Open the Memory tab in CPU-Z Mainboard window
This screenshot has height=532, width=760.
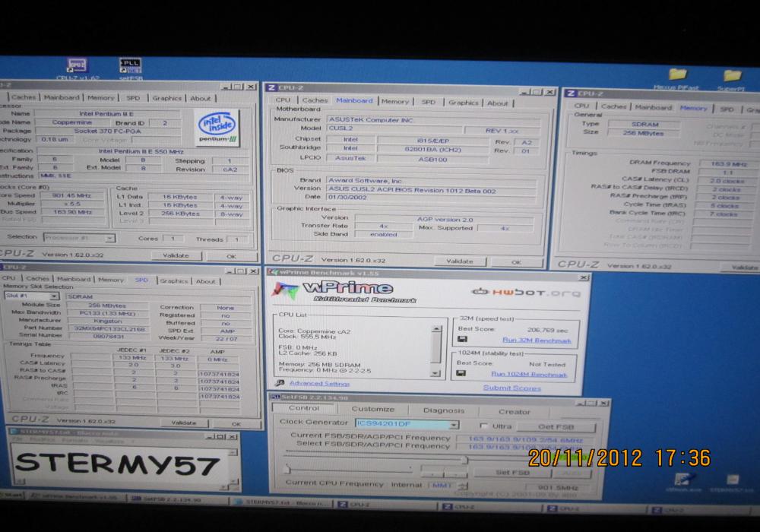click(395, 102)
